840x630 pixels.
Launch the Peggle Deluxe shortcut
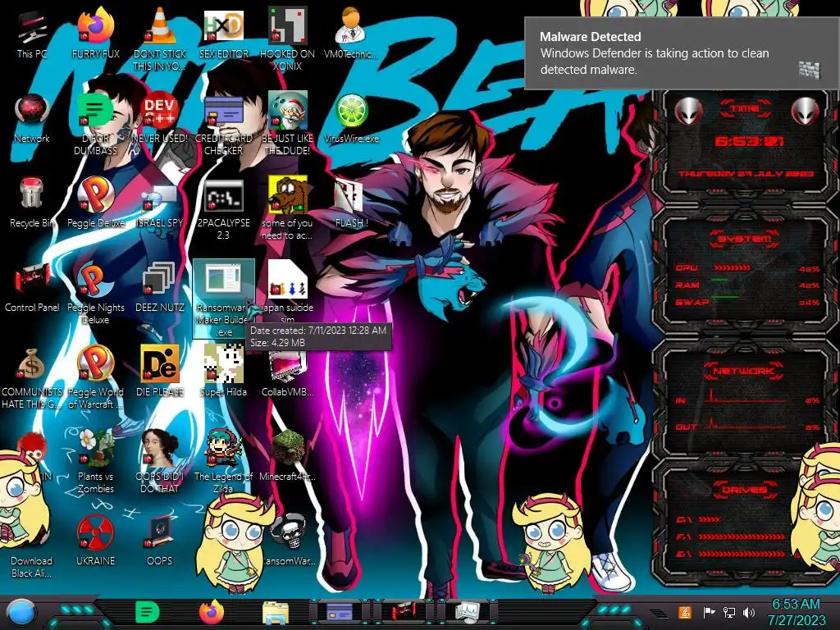[95, 202]
